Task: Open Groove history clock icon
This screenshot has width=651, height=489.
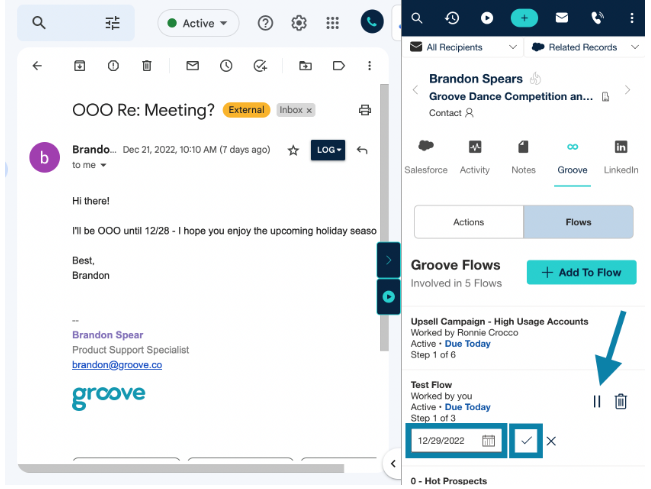Action: click(x=452, y=18)
